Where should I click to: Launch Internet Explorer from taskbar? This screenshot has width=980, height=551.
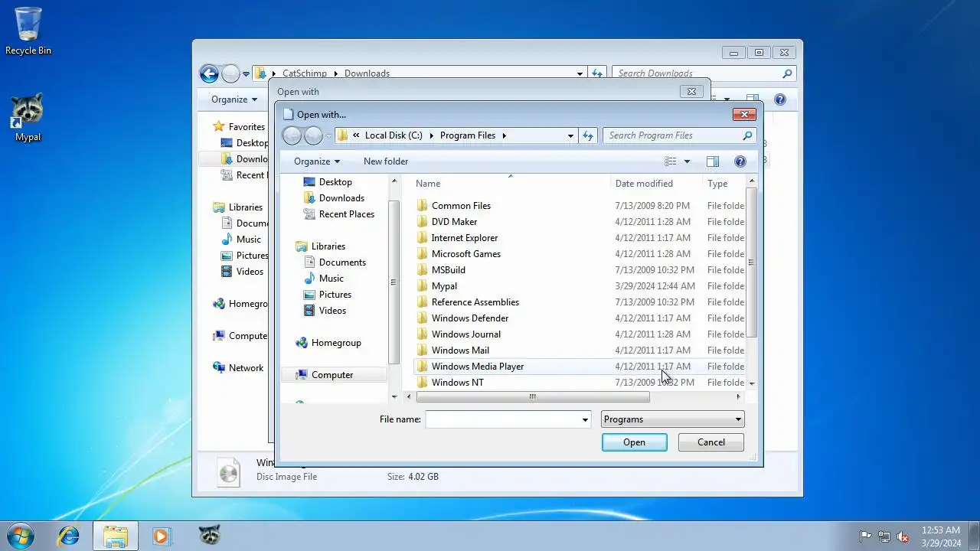coord(69,536)
